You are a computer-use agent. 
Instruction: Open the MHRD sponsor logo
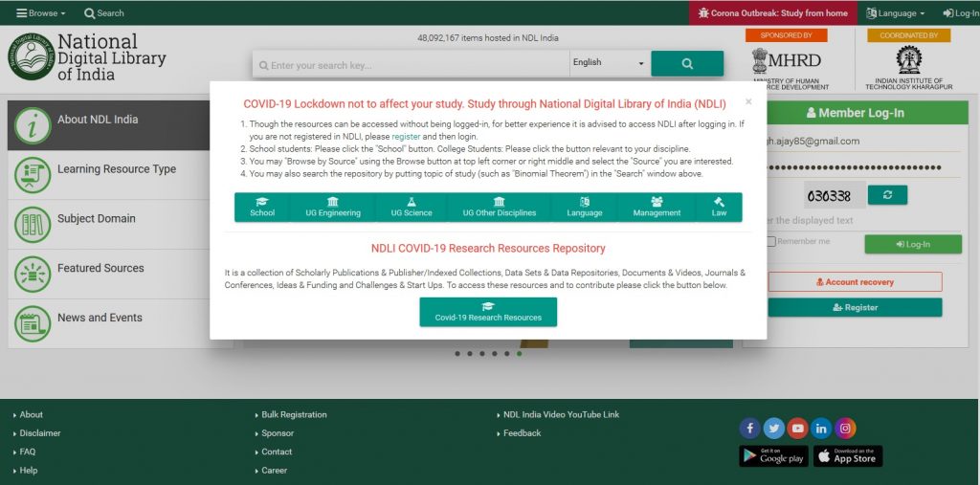coord(787,68)
